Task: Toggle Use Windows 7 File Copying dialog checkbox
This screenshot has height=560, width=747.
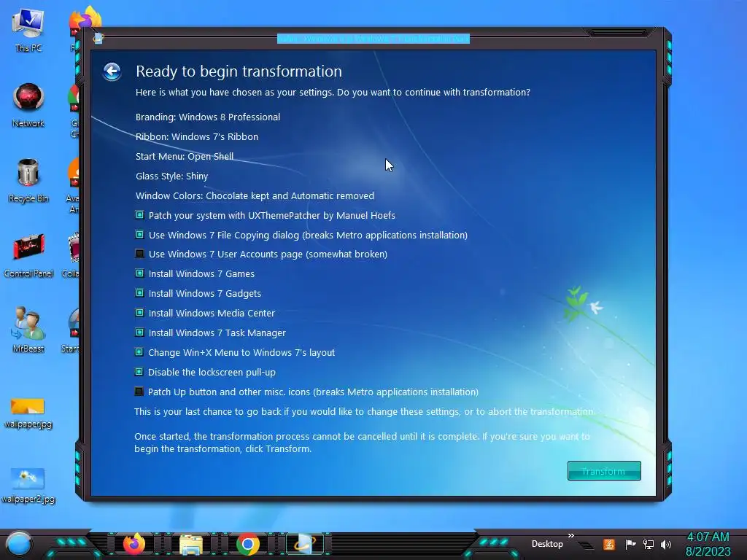Action: (139, 234)
